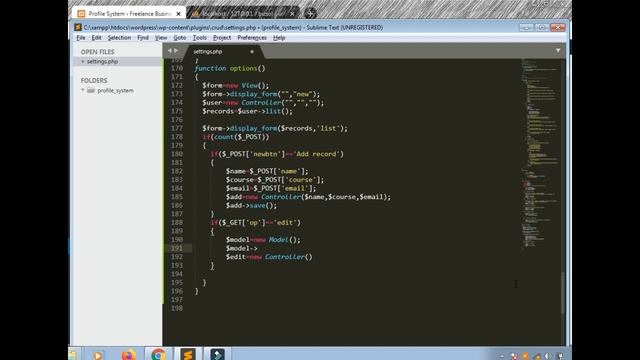
Task: Click the $email=$_POST['email']; line
Action: pos(271,188)
